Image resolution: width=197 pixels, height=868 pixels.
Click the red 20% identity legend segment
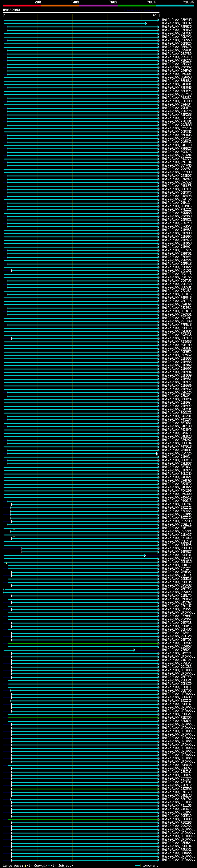tap(22, 6)
